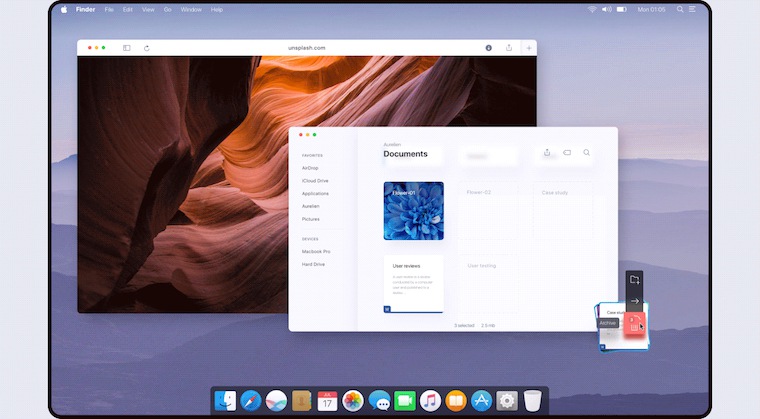Select Macbook Pro under Devices
760x419 pixels.
(x=316, y=252)
